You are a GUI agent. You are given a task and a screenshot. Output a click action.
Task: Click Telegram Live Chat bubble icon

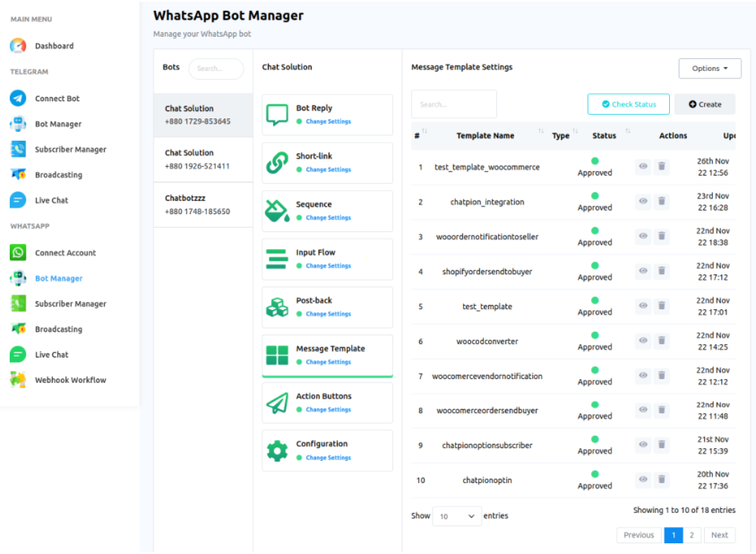click(18, 200)
